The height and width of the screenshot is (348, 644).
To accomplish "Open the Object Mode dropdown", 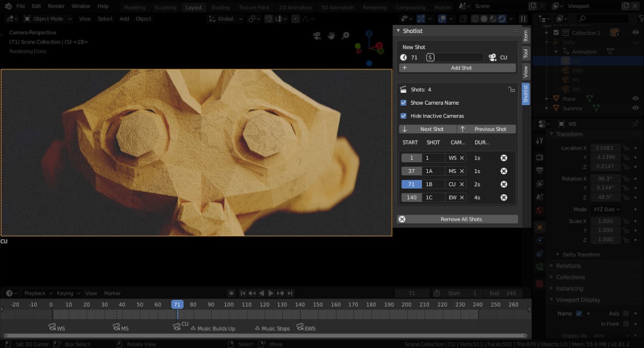I will (x=48, y=19).
